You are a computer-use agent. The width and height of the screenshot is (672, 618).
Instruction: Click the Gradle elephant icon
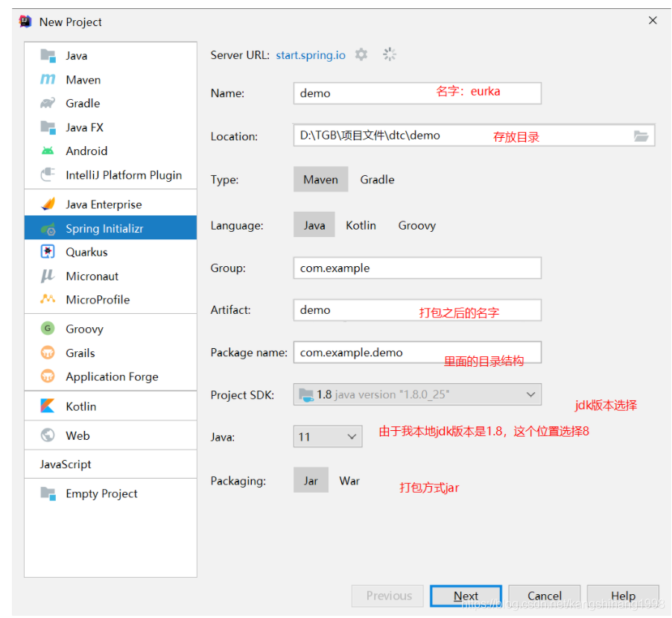[x=48, y=103]
